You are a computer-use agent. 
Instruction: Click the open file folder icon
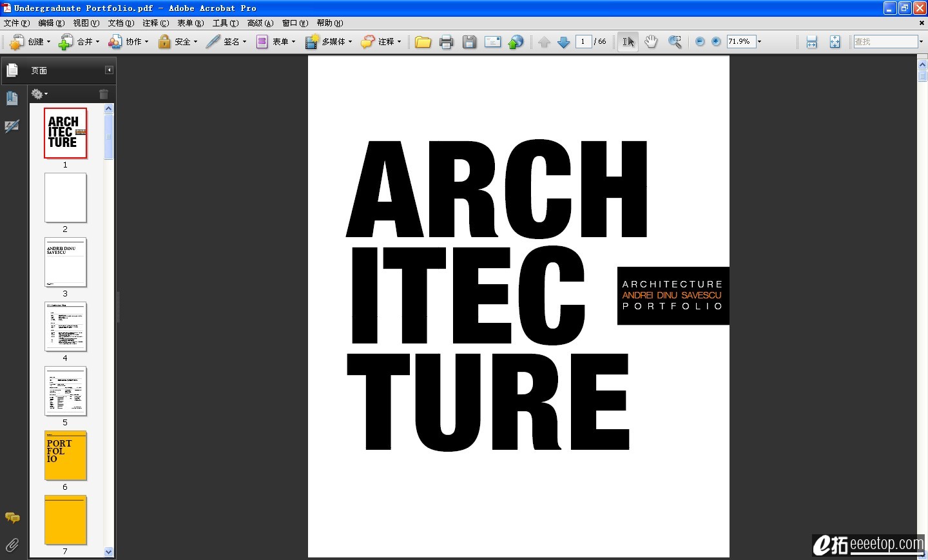pos(423,42)
